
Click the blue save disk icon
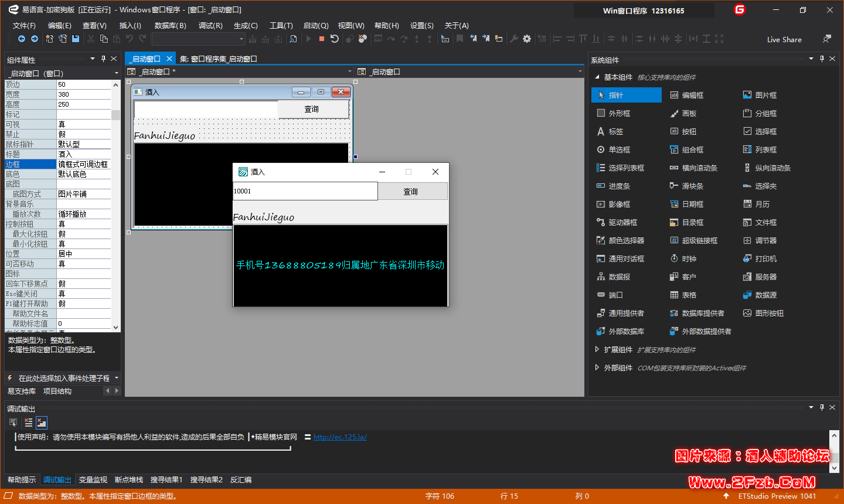76,39
